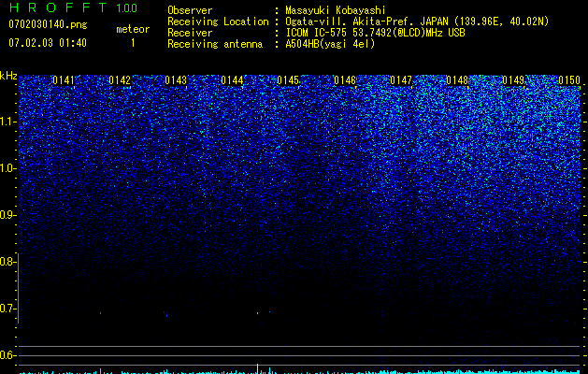This screenshot has width=588, height=374.
Task: Select the version number 1.0.0
Action: tap(127, 8)
